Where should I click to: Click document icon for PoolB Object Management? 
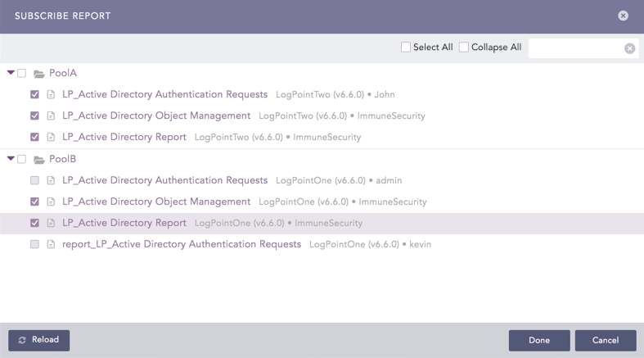point(51,202)
